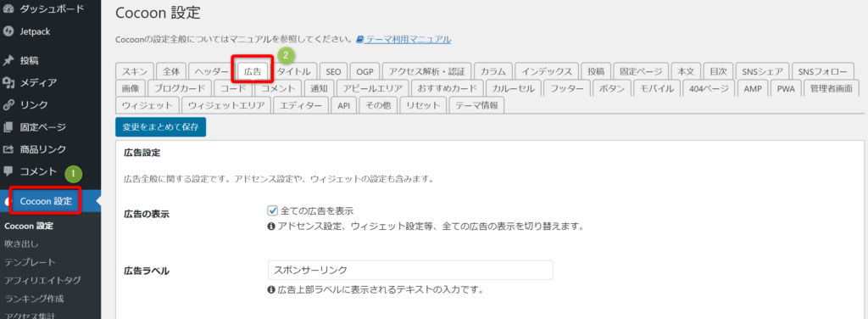Click the Jetpack icon in the sidebar
868x319 pixels.
(x=8, y=31)
